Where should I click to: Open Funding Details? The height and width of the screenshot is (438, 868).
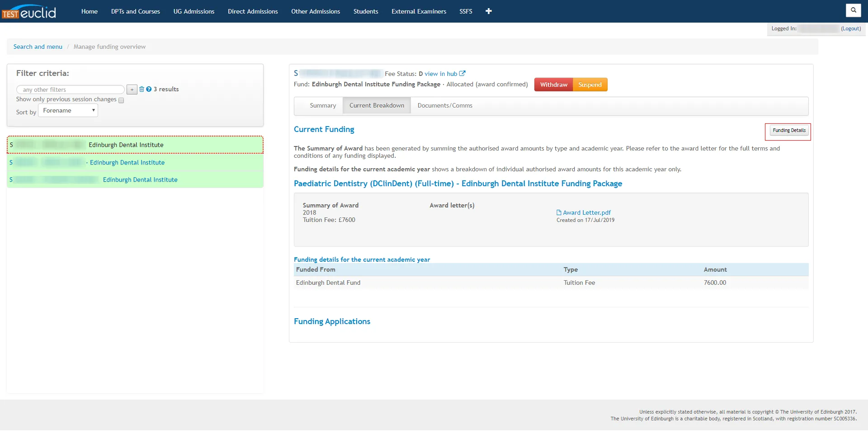click(788, 130)
